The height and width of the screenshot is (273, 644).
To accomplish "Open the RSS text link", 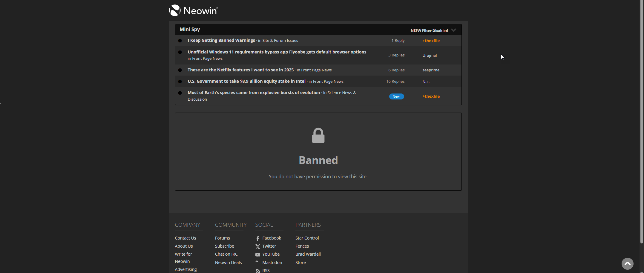I will point(266,271).
